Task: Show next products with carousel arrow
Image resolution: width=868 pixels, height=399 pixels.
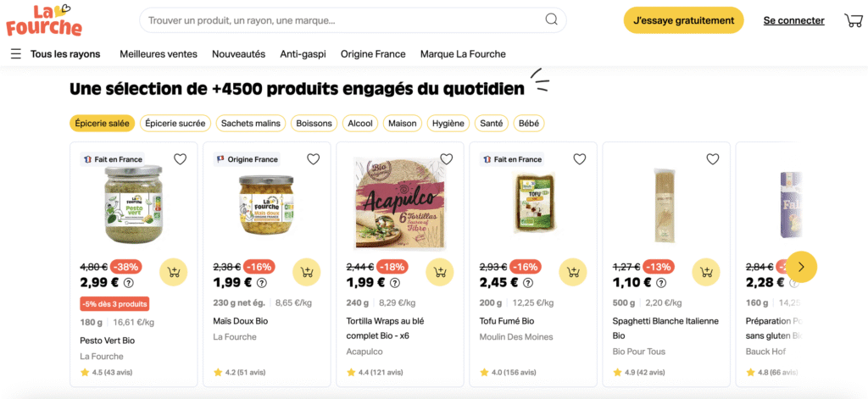Action: (x=801, y=267)
